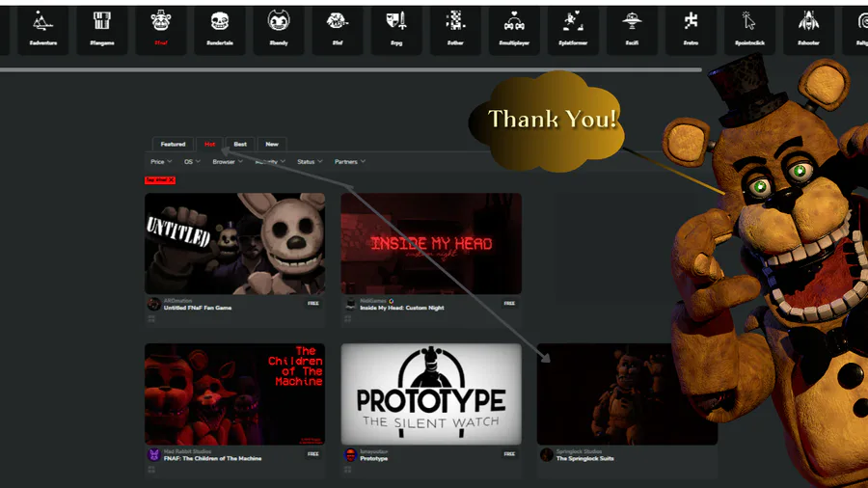
Task: Visit ARDmation developer profile name
Action: click(177, 301)
